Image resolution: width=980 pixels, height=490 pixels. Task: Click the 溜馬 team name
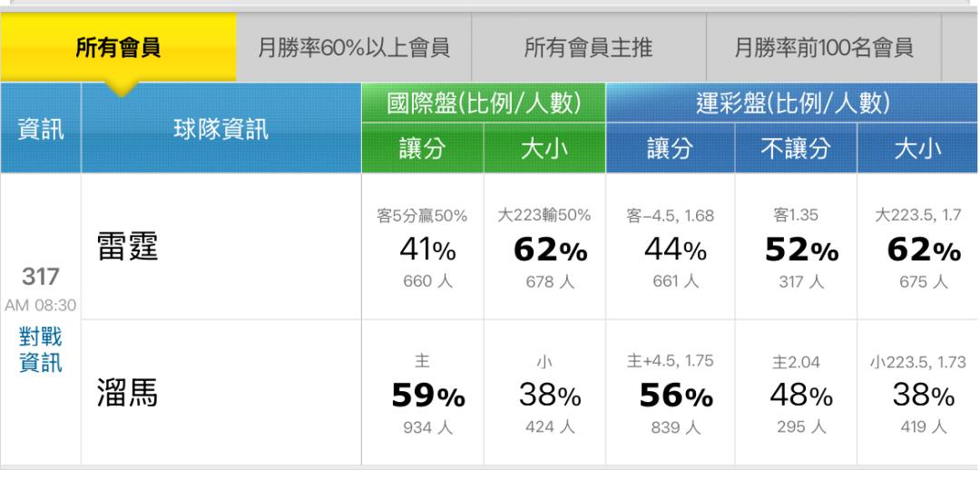pyautogui.click(x=128, y=393)
